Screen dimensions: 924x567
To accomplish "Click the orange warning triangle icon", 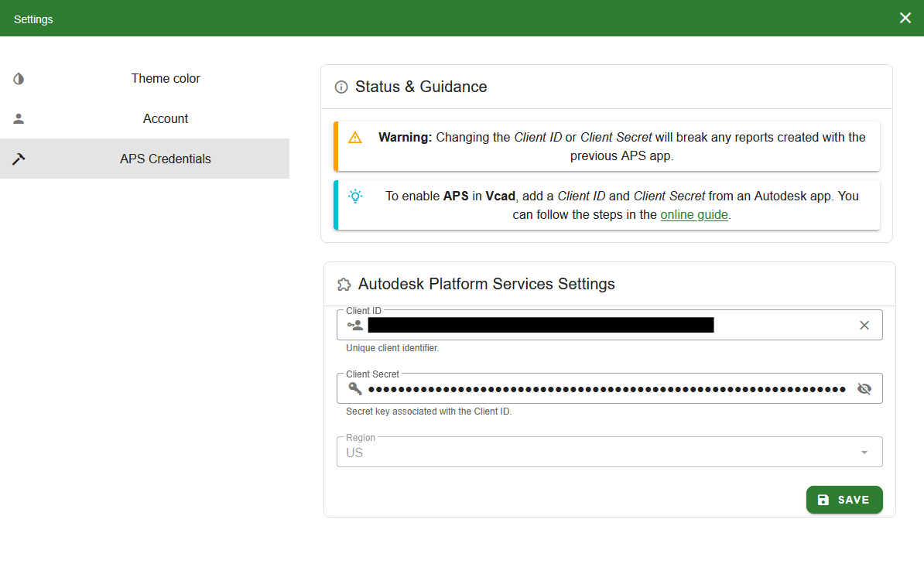I will pos(355,138).
